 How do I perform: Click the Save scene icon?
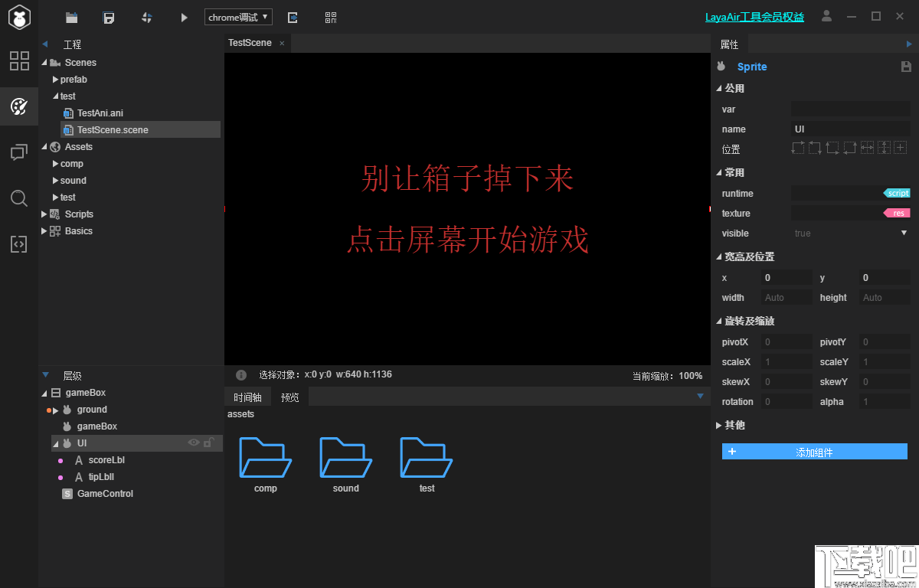pyautogui.click(x=109, y=16)
